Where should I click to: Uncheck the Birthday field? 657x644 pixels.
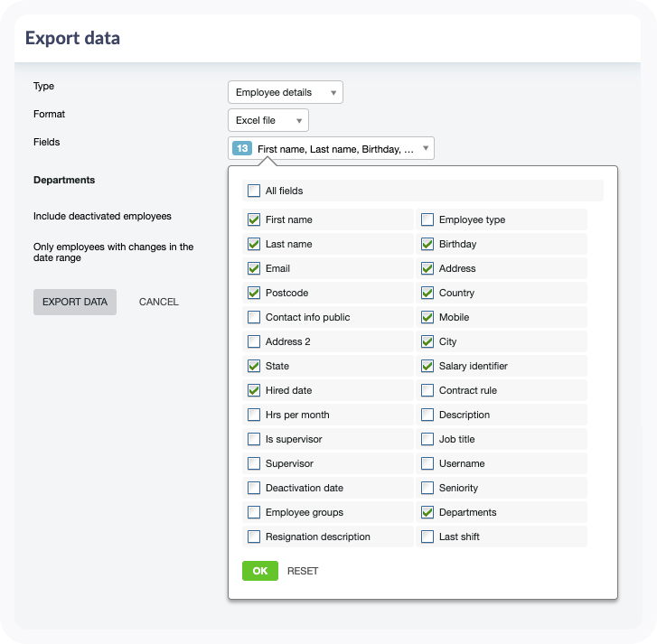[x=427, y=244]
